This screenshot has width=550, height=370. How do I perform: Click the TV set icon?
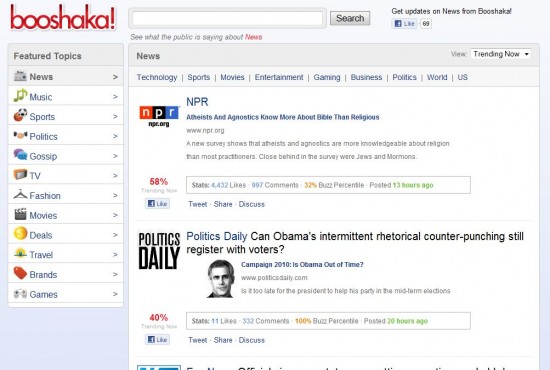(x=20, y=174)
